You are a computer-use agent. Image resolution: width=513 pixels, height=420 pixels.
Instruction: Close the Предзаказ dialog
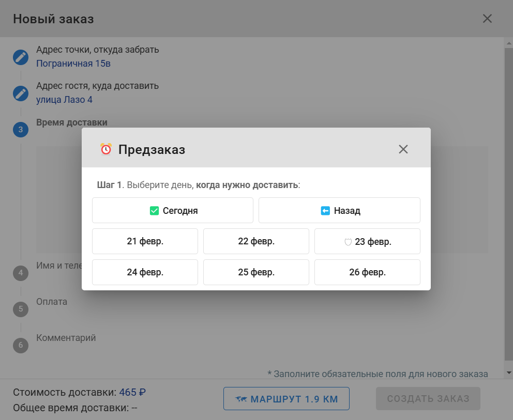coord(403,149)
